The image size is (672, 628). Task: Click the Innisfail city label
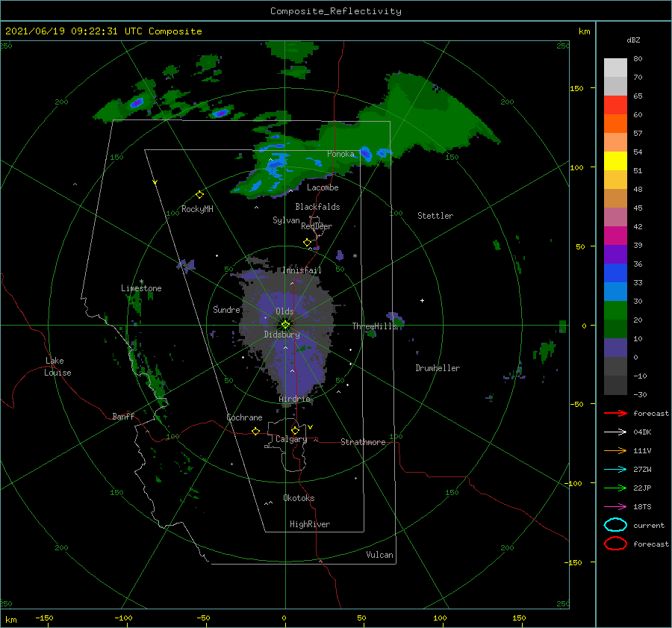(x=302, y=270)
